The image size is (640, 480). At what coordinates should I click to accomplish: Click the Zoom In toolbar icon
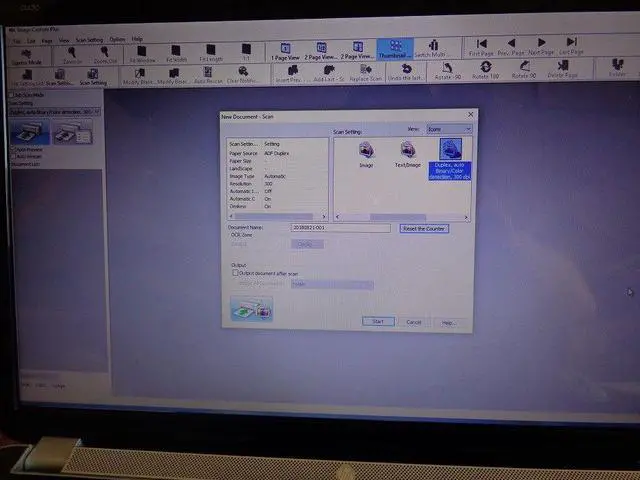72,55
